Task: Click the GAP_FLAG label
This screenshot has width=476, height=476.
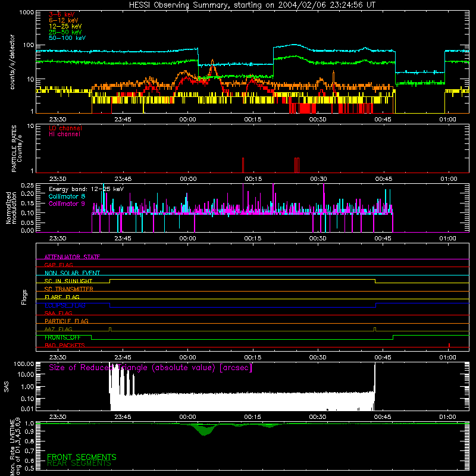Action: point(58,265)
